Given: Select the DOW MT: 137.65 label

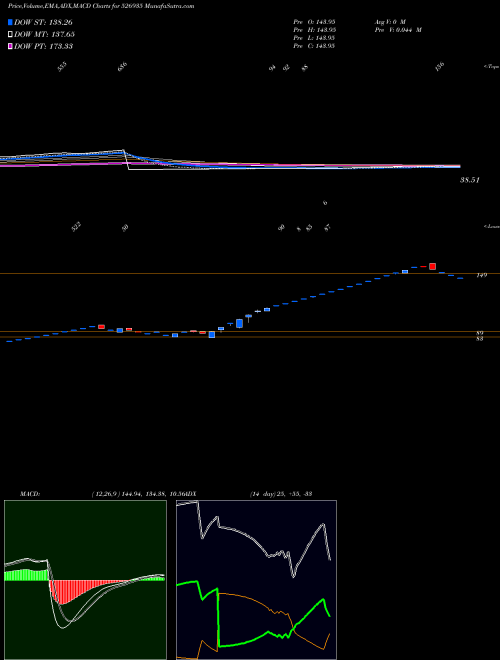Looking at the screenshot, I should 44,34.
